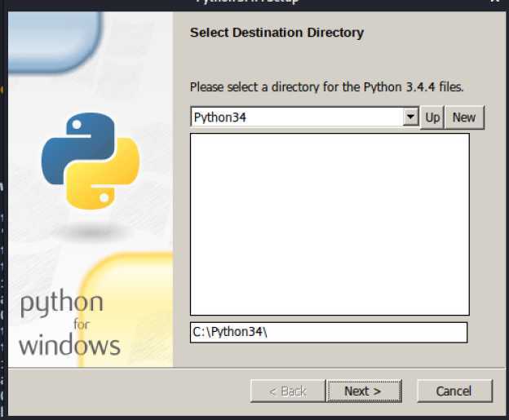
Task: Click the Next > button
Action: (364, 391)
